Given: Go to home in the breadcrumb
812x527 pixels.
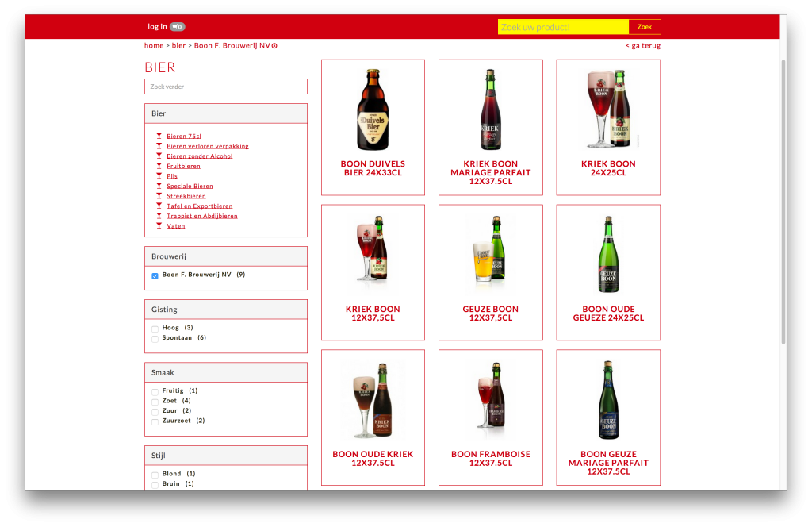Looking at the screenshot, I should pyautogui.click(x=154, y=46).
